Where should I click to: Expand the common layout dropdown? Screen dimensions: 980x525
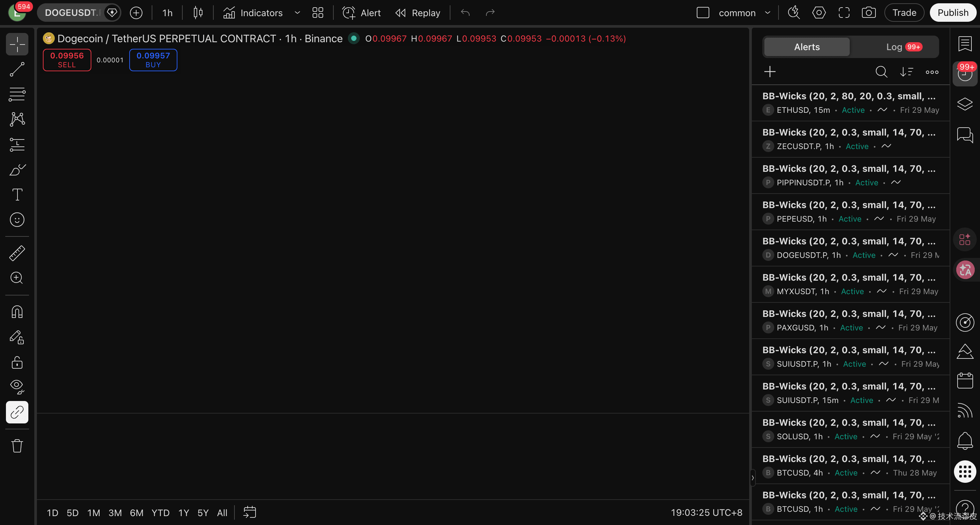768,13
